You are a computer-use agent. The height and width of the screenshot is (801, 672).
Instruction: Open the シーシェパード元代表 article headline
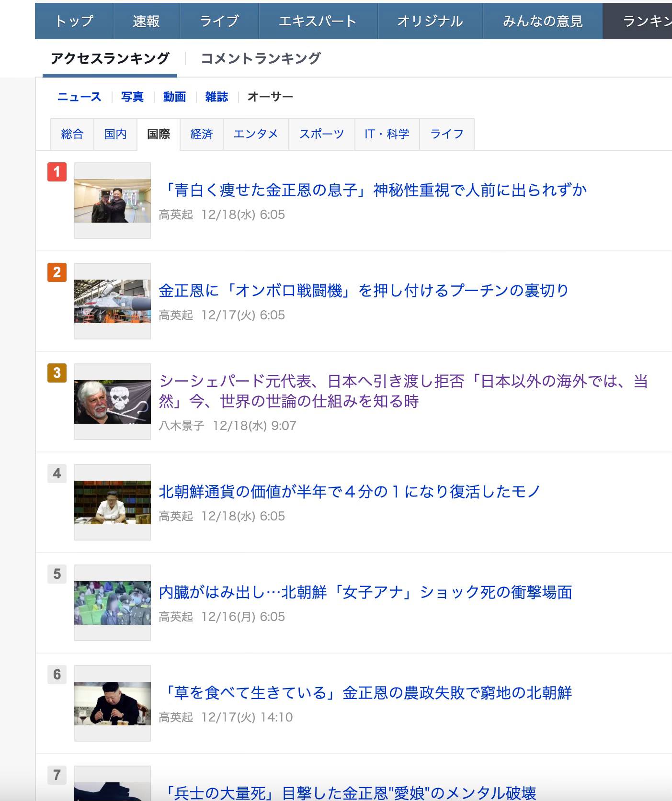pyautogui.click(x=403, y=391)
